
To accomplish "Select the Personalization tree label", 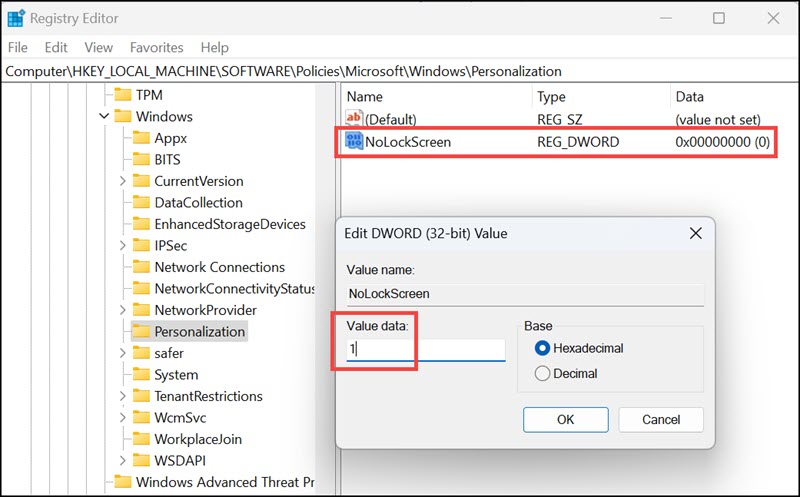I will pos(199,332).
